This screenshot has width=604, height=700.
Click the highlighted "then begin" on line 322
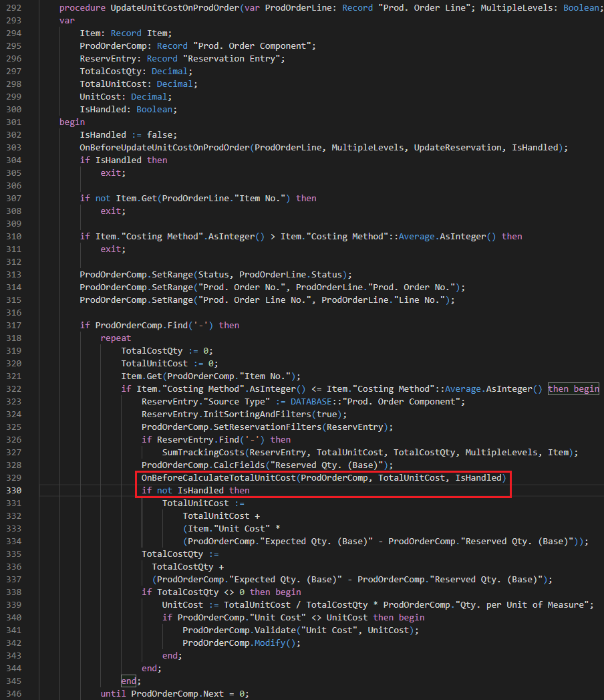tap(572, 388)
